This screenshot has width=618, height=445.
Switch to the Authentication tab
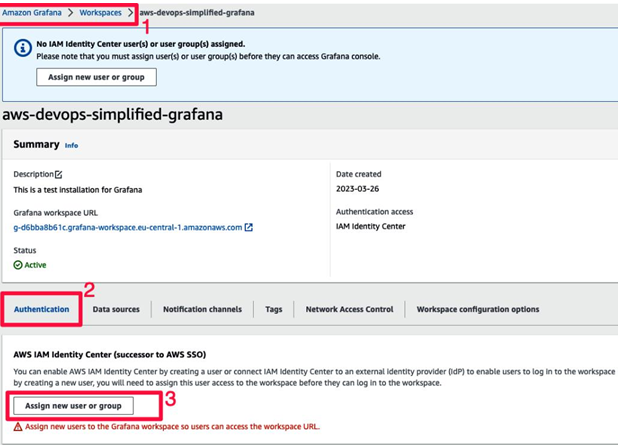41,309
